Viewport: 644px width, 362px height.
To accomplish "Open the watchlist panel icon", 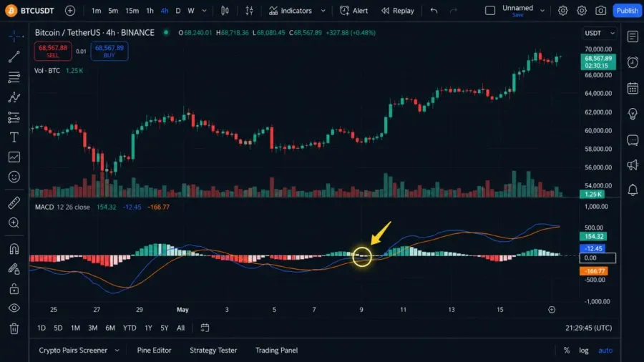I will click(633, 36).
